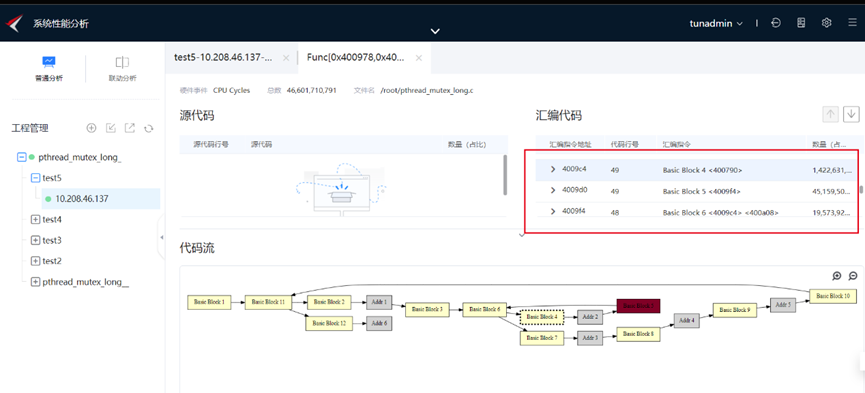Select the test3 tree label
This screenshot has height=393, width=865.
(52, 240)
